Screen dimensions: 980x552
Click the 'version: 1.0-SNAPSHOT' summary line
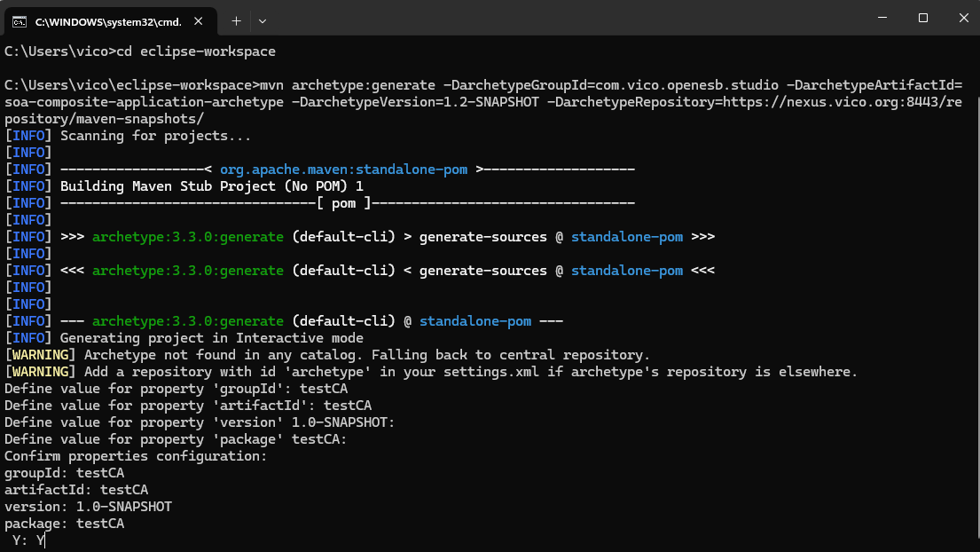pos(88,507)
